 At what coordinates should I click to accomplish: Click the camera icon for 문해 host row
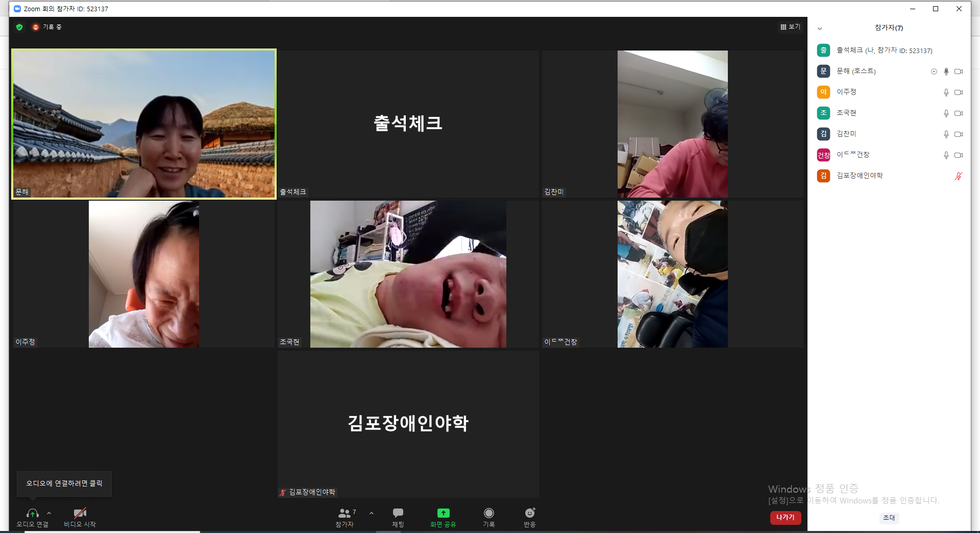959,71
